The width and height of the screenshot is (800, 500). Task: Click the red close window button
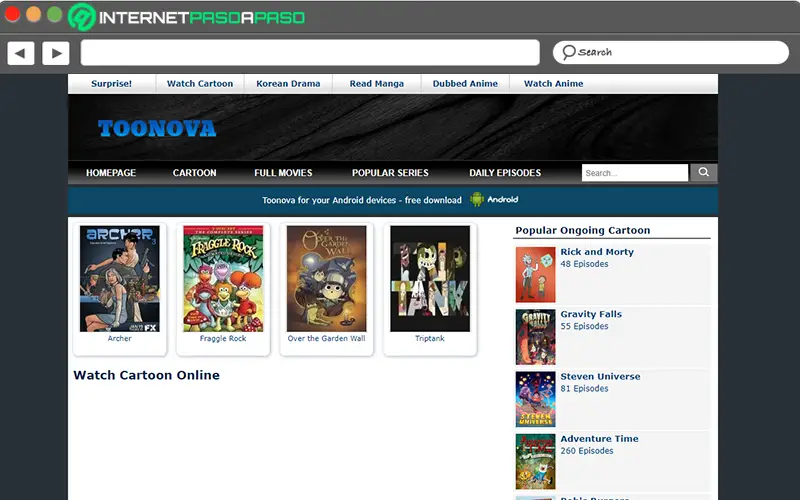[x=12, y=14]
